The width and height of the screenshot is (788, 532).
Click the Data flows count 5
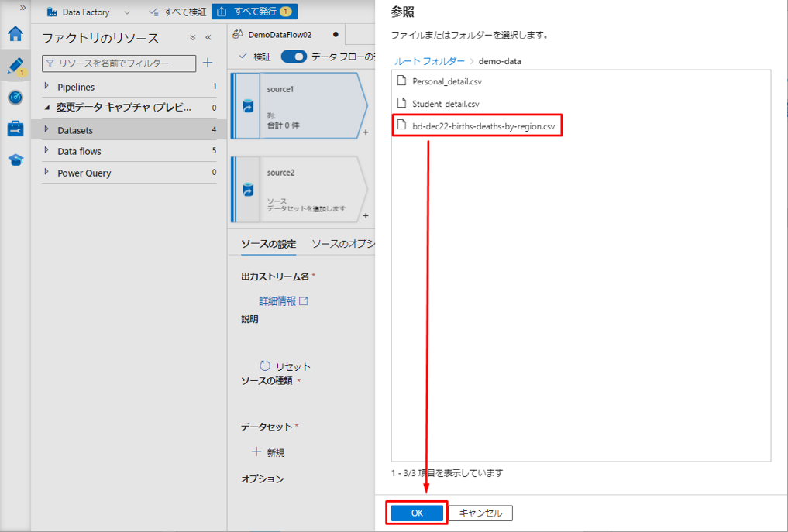click(214, 151)
